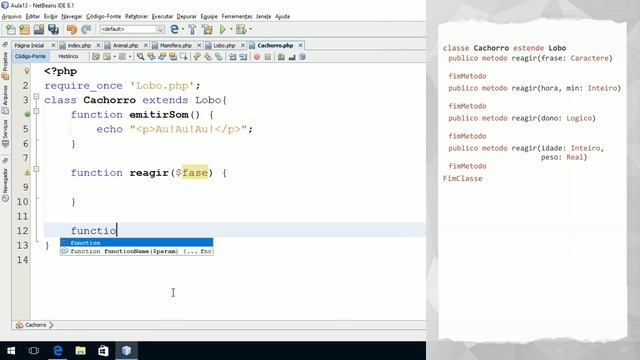Open the Executar menu
Viewport: 640px width, 360px height.
[x=162, y=16]
